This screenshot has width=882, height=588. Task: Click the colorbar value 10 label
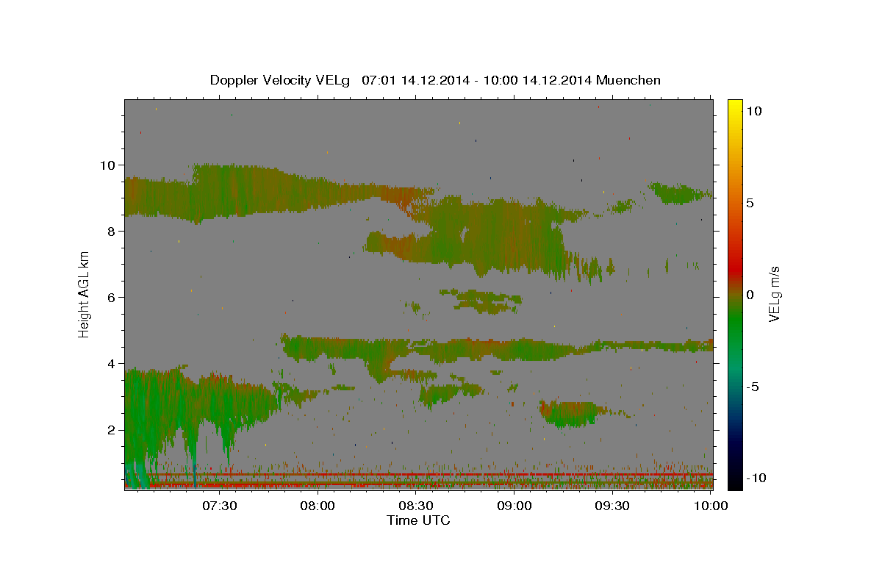point(753,111)
